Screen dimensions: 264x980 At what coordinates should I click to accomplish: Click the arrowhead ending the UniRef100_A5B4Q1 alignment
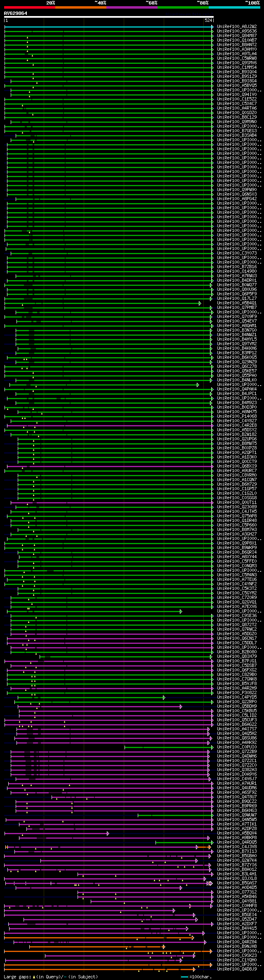[x=200, y=303]
